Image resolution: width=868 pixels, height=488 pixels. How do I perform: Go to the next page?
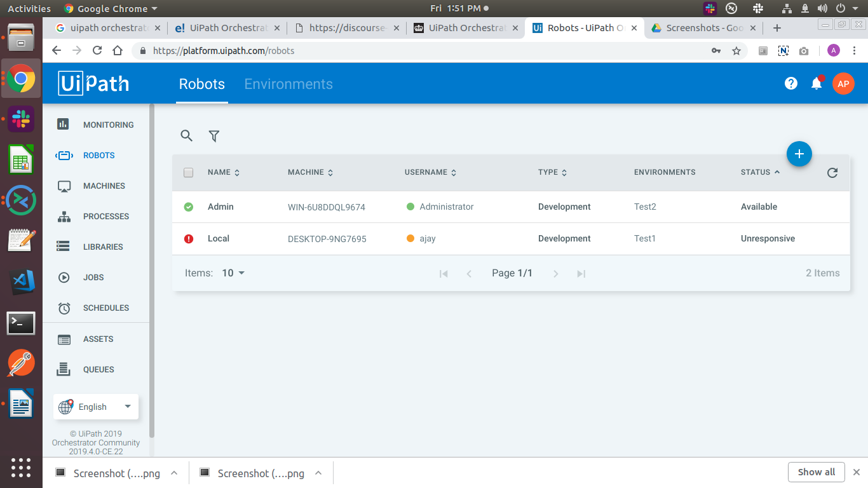click(x=555, y=273)
